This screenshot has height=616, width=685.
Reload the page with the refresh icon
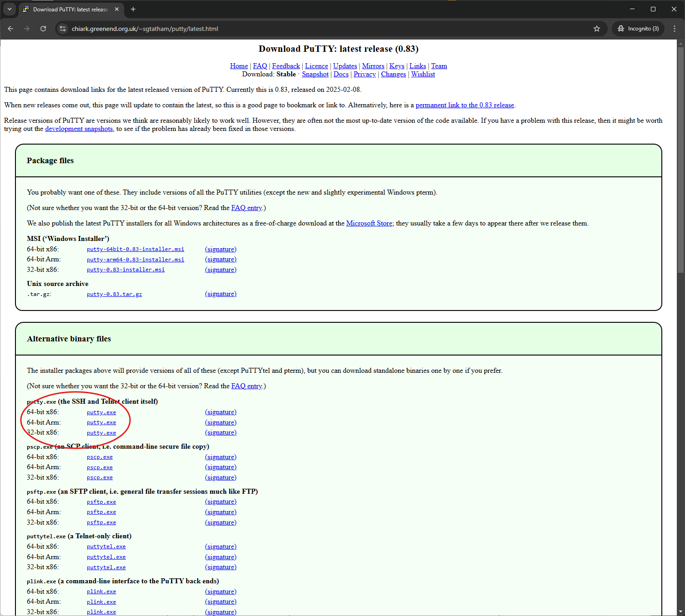[43, 29]
